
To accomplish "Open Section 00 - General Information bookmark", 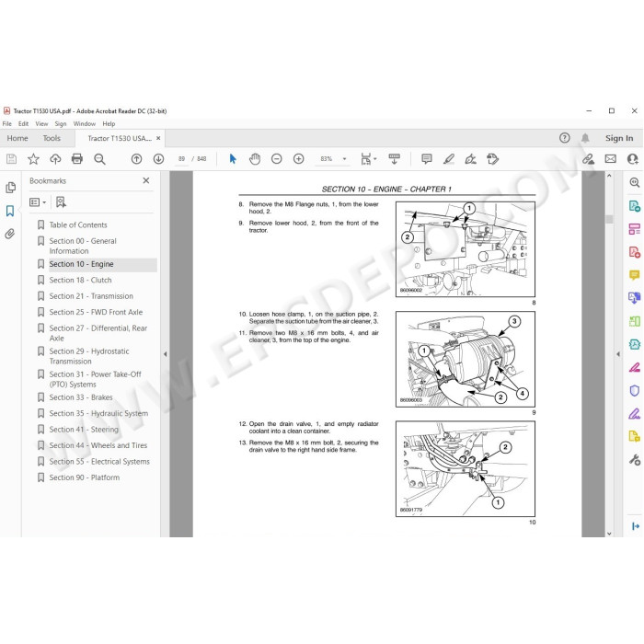I will (x=83, y=246).
